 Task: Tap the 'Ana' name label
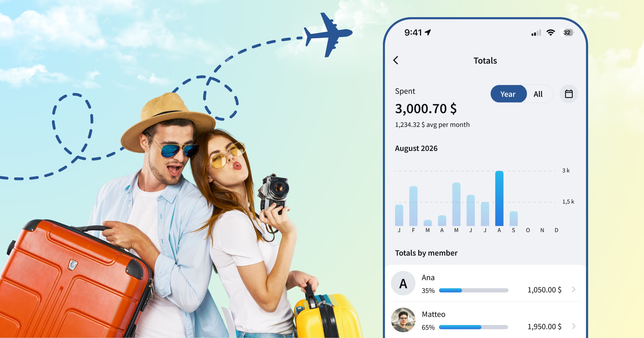[428, 277]
